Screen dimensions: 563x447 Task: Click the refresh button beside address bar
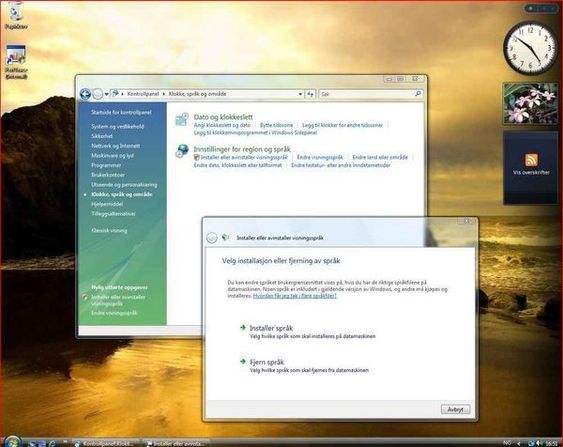click(x=310, y=94)
